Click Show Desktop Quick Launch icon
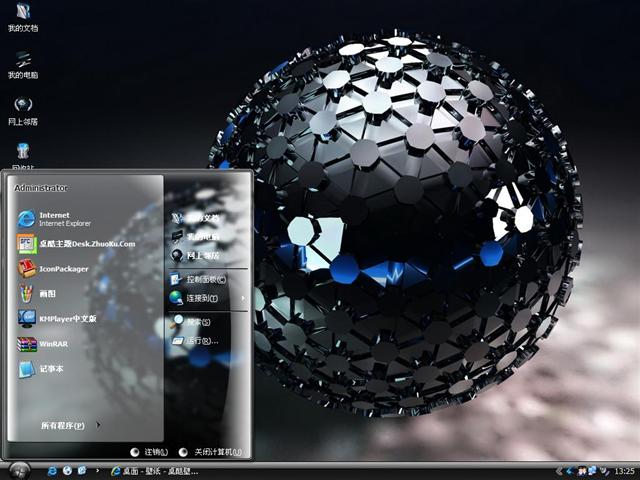 (x=82, y=471)
